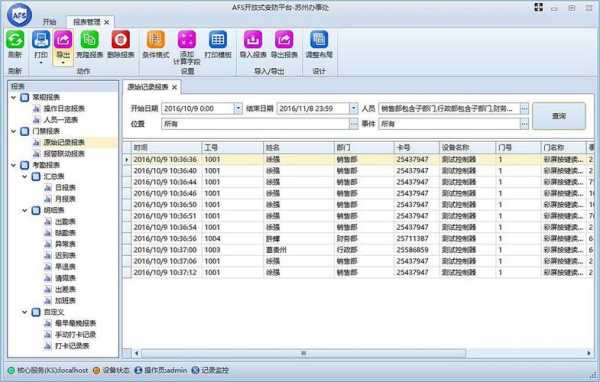Click the 工号 column header

(x=233, y=148)
